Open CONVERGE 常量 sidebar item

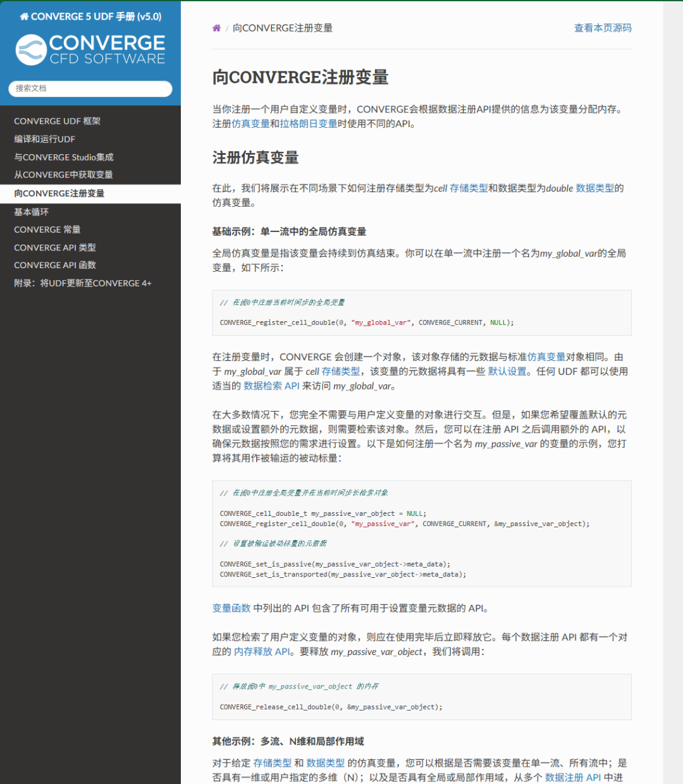point(47,230)
